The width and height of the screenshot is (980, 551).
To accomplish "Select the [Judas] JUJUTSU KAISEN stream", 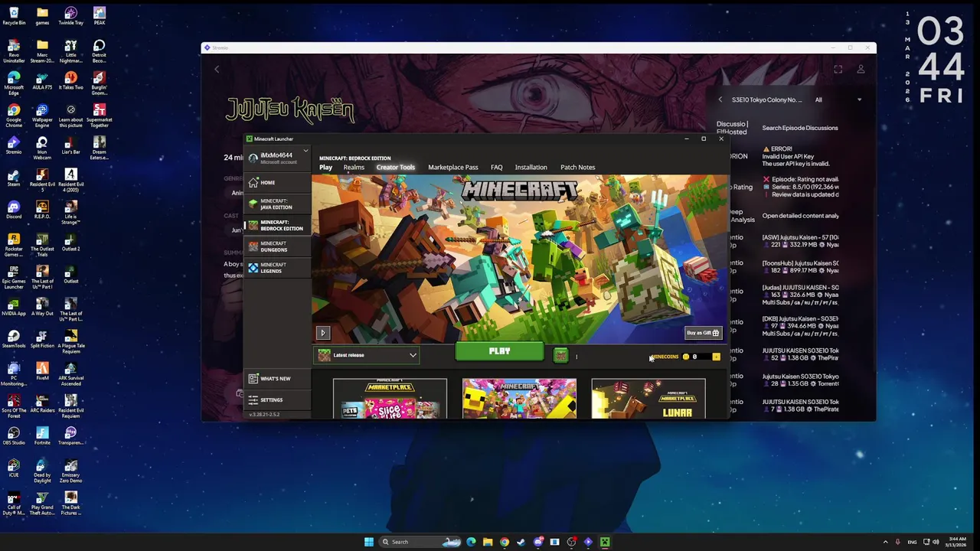I will pyautogui.click(x=800, y=295).
